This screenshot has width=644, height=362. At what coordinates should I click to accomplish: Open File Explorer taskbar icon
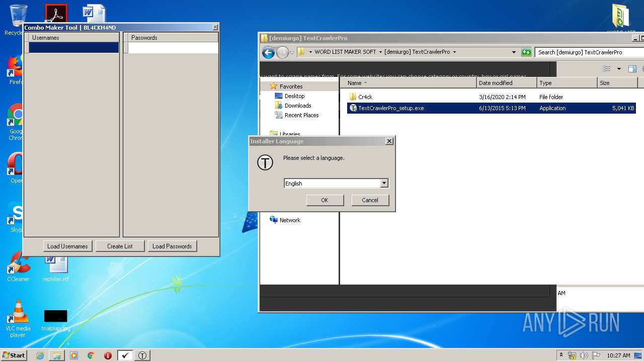click(57, 355)
